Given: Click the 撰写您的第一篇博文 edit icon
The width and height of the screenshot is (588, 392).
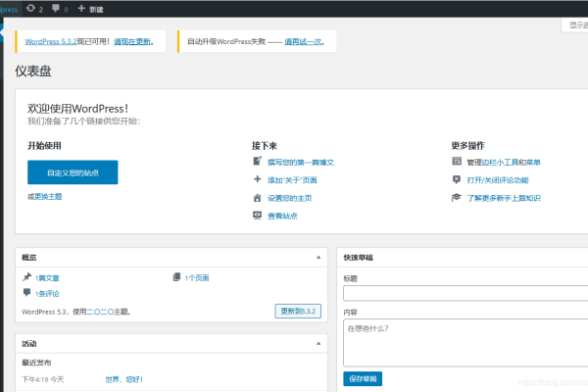Looking at the screenshot, I should (x=257, y=162).
